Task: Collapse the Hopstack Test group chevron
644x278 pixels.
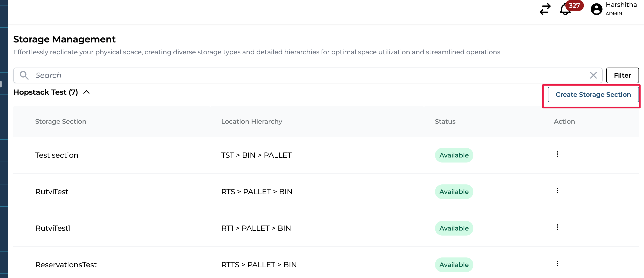Action: tap(86, 92)
